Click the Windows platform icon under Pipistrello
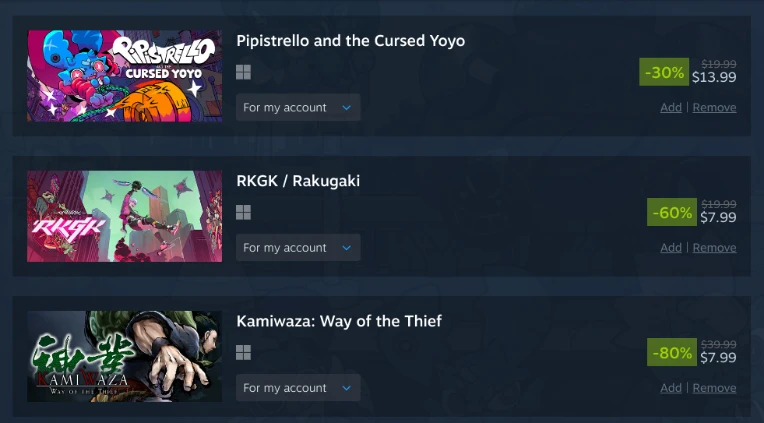This screenshot has height=423, width=764. 243,72
